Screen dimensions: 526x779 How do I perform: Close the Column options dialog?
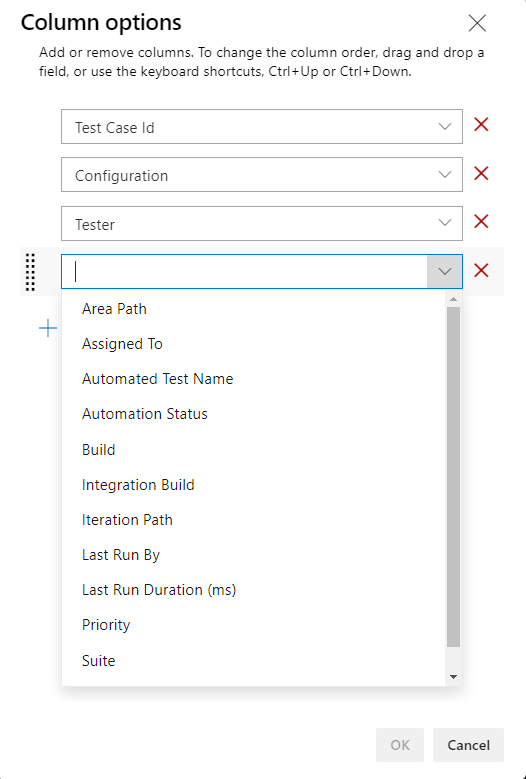[x=477, y=23]
